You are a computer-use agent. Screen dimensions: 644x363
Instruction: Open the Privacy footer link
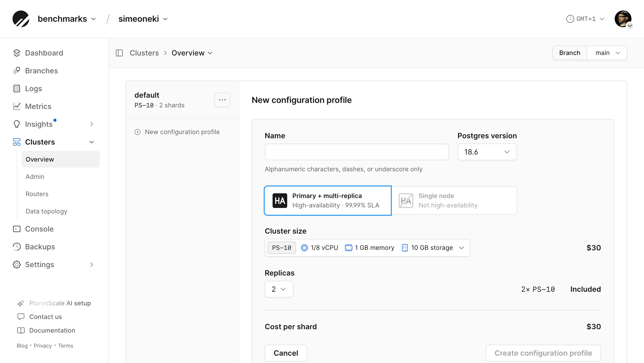[x=43, y=346]
